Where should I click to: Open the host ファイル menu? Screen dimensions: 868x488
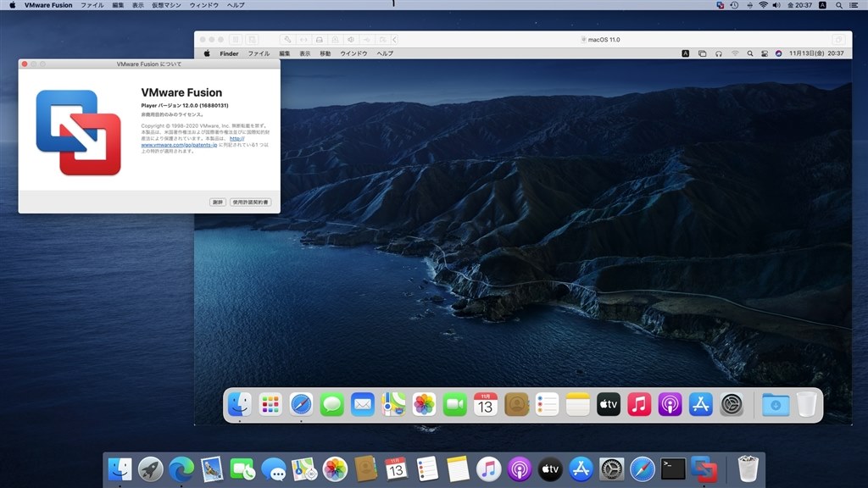[92, 5]
